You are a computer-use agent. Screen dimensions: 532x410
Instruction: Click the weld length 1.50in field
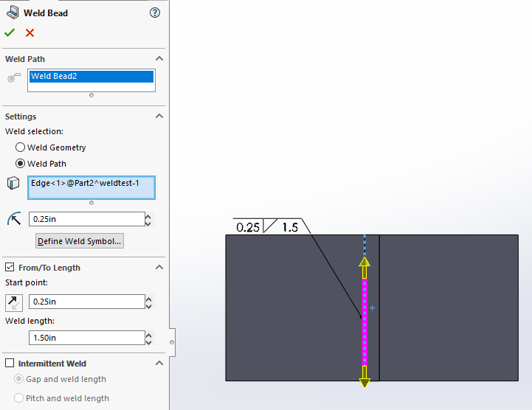(87, 338)
